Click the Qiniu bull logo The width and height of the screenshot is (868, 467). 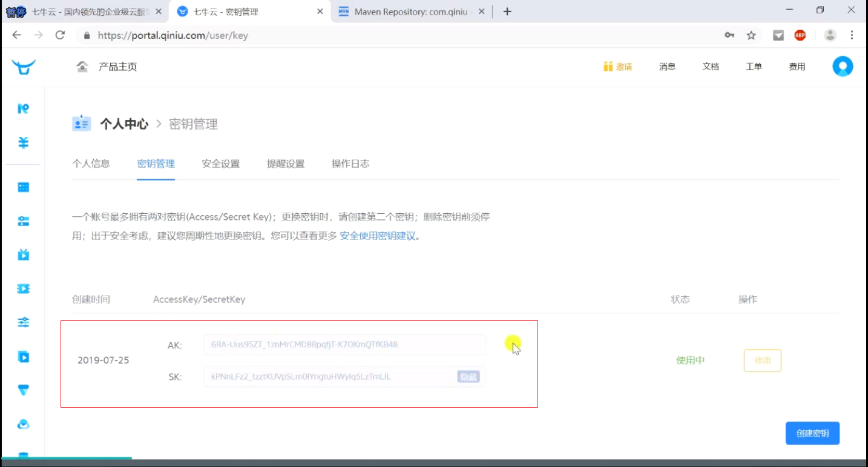(24, 67)
